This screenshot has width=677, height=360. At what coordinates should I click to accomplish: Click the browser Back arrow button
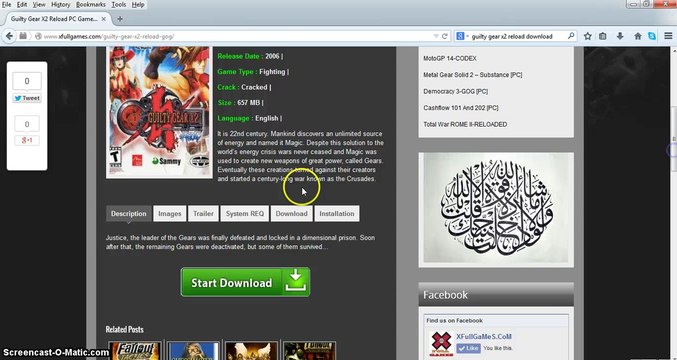[9, 36]
